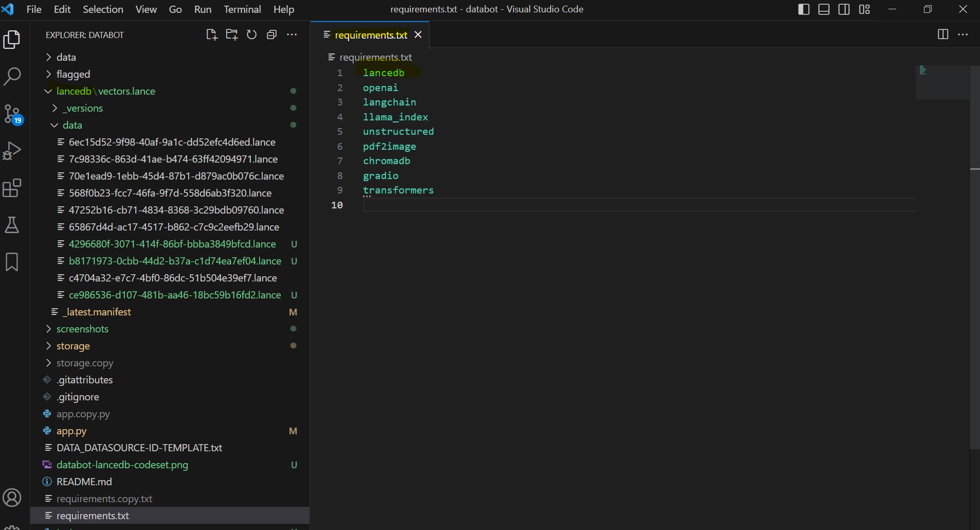Open databot-lancedb-codeset.png image
This screenshot has height=530, width=980.
[x=170, y=465]
